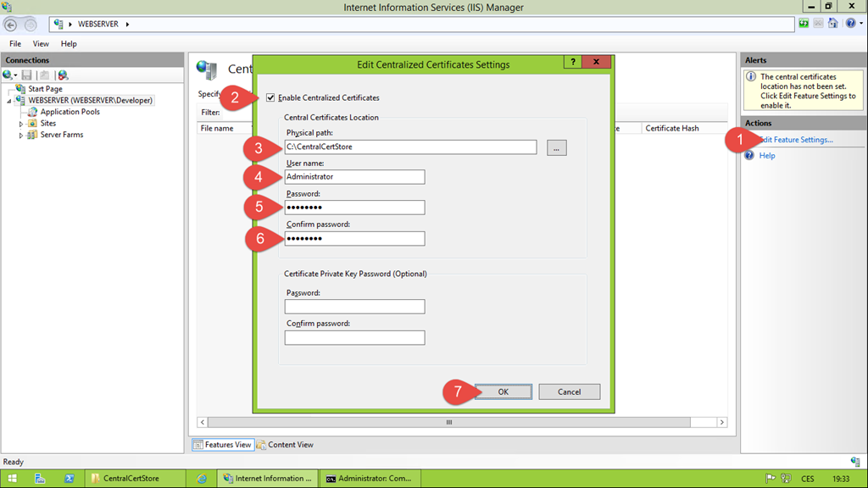Screen dimensions: 868x488
Task: Click the WEBSERVER breadcrumb in address bar
Action: pyautogui.click(x=98, y=24)
